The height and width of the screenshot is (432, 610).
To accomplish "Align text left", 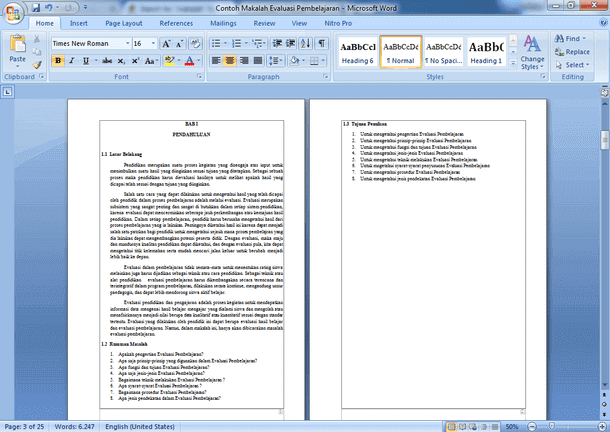I will click(x=216, y=60).
